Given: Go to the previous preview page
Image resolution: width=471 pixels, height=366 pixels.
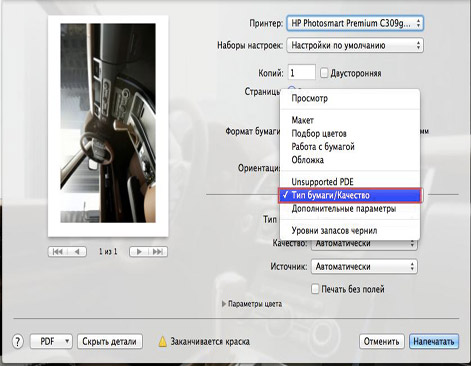Looking at the screenshot, I should pos(77,252).
